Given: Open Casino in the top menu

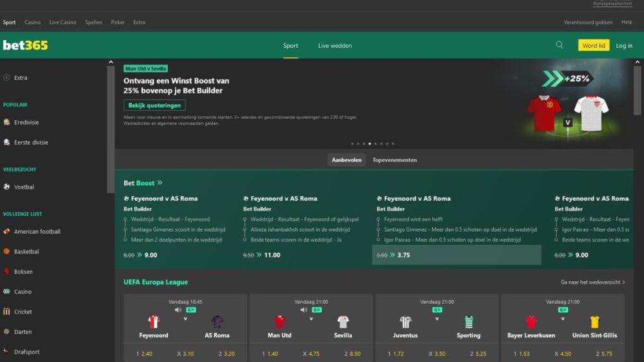Looking at the screenshot, I should pyautogui.click(x=32, y=22).
